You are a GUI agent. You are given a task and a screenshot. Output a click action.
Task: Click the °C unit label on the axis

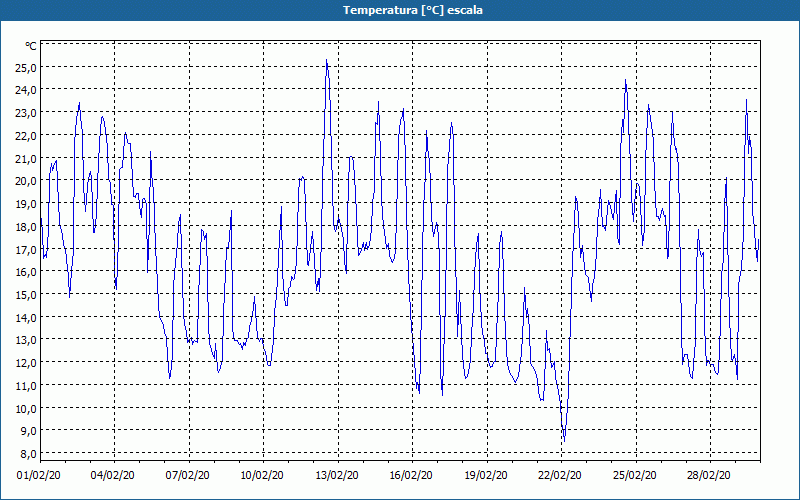coord(31,46)
